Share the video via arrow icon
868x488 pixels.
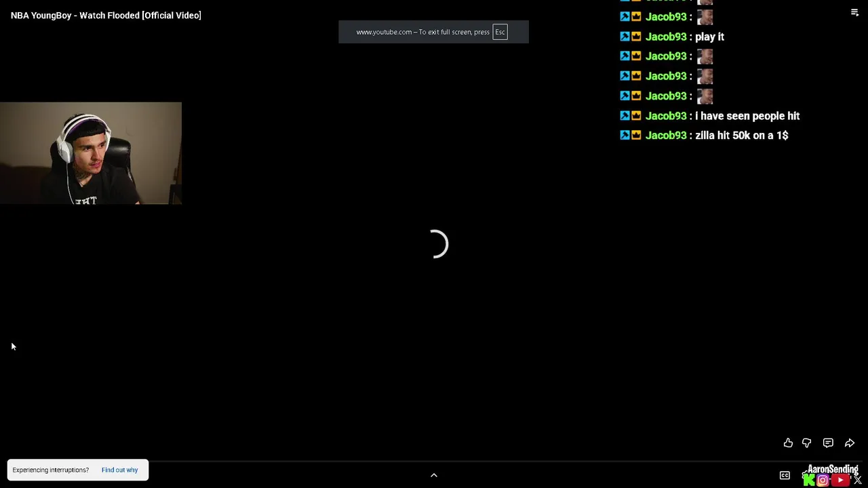click(849, 443)
